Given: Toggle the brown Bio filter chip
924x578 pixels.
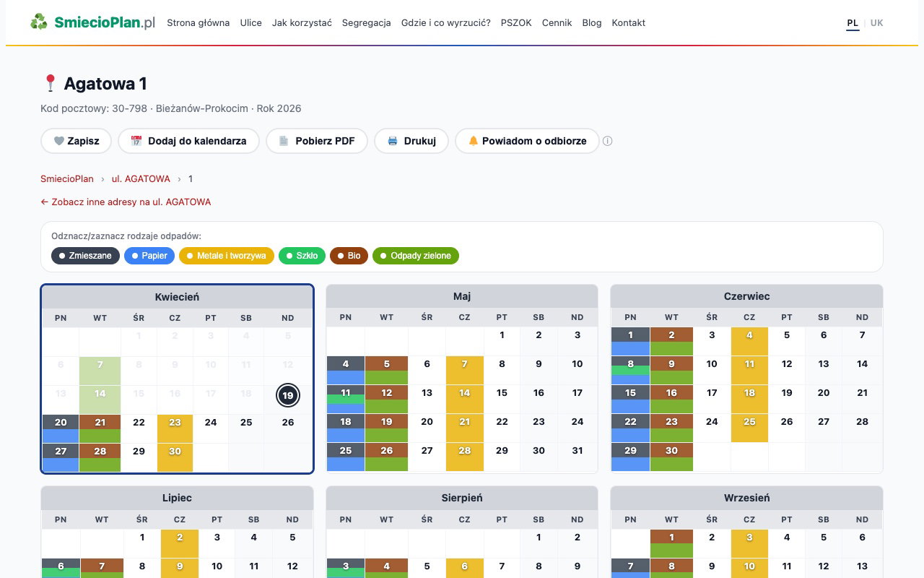Looking at the screenshot, I should click(x=349, y=256).
